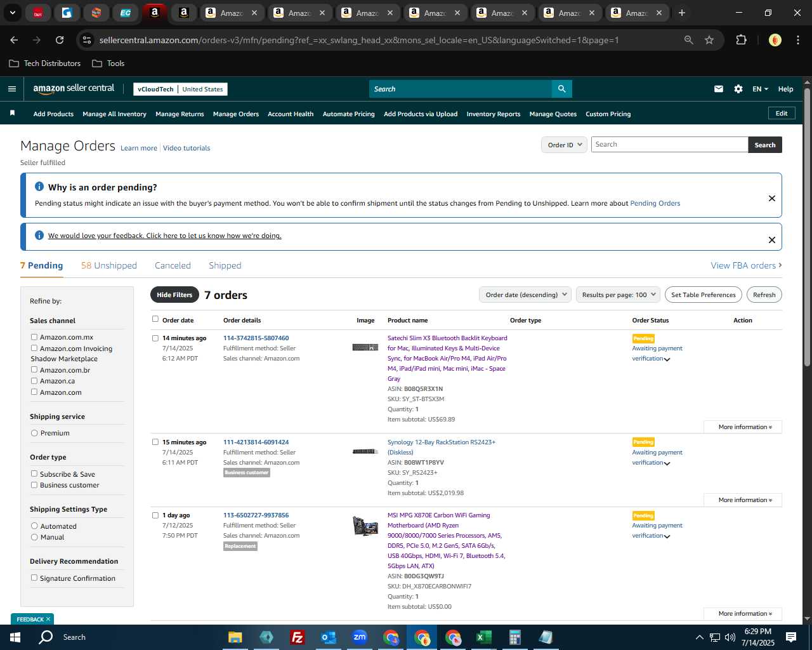Click the Amazon Seller Central logo
This screenshot has width=812, height=650.
(x=74, y=89)
